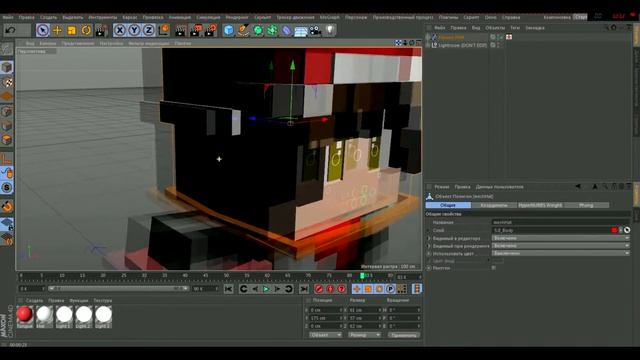The image size is (640, 360).
Task: Open the Simulation menu in menu bar
Action: (208, 18)
